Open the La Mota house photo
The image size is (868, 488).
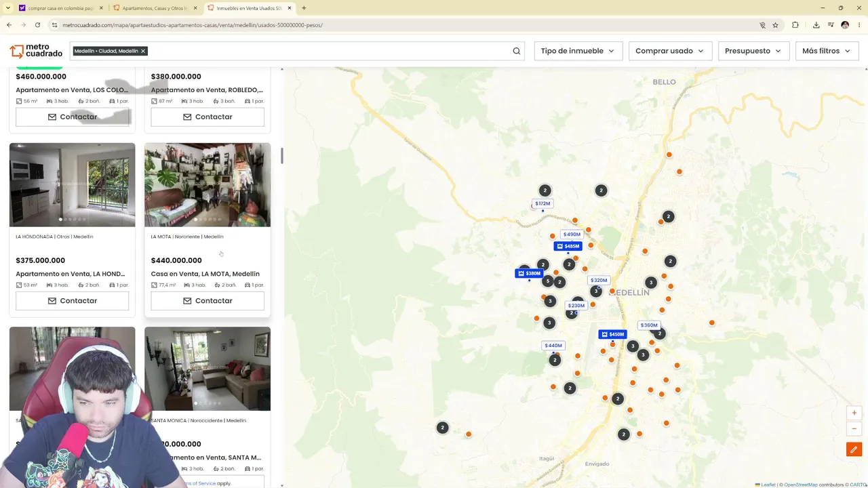pos(208,184)
